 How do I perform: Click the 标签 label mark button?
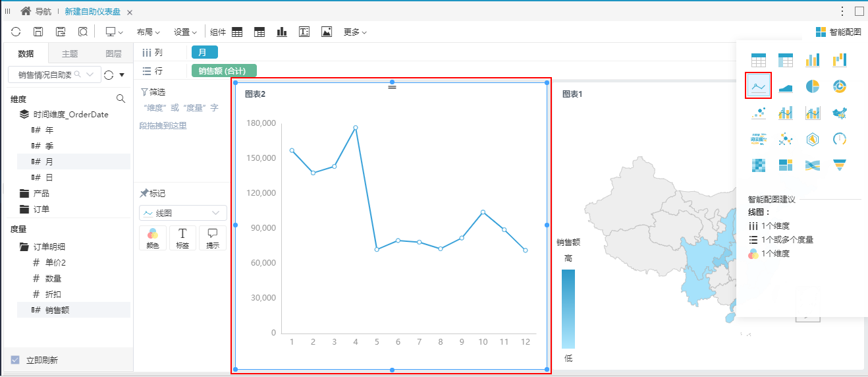183,238
